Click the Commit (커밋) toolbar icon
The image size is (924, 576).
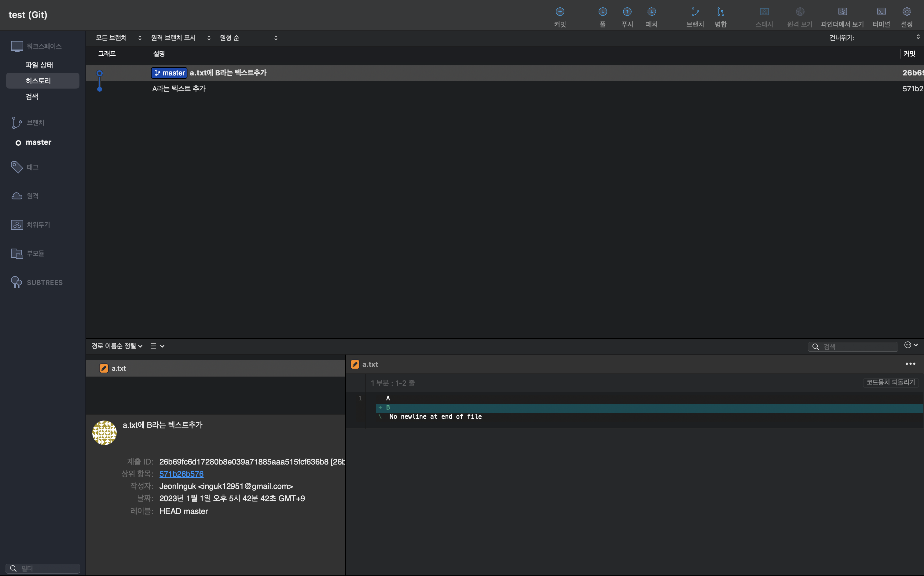tap(560, 12)
